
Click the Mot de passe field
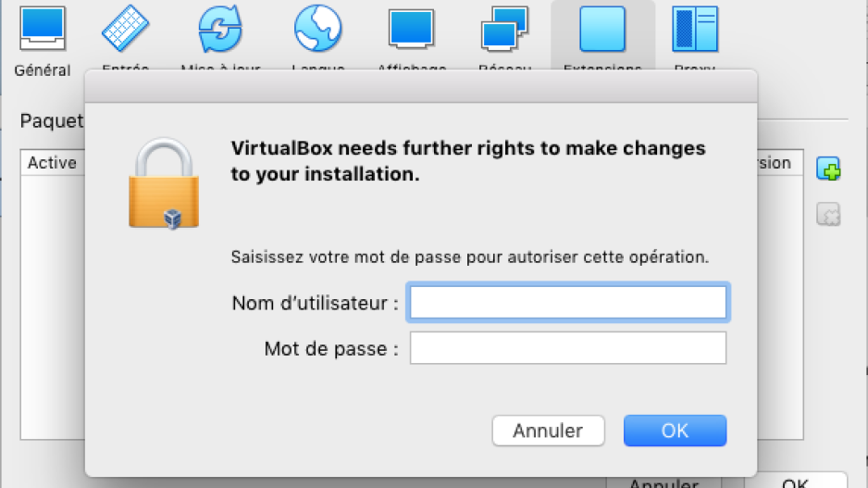pos(568,348)
